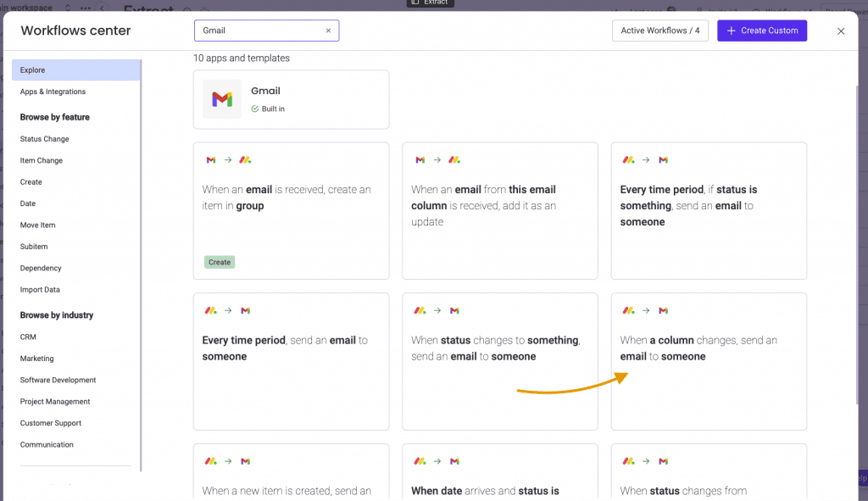Viewport: 868px width, 501px height.
Task: Click Gmail icon on 'Every time period, send an email' card
Action: pos(245,310)
